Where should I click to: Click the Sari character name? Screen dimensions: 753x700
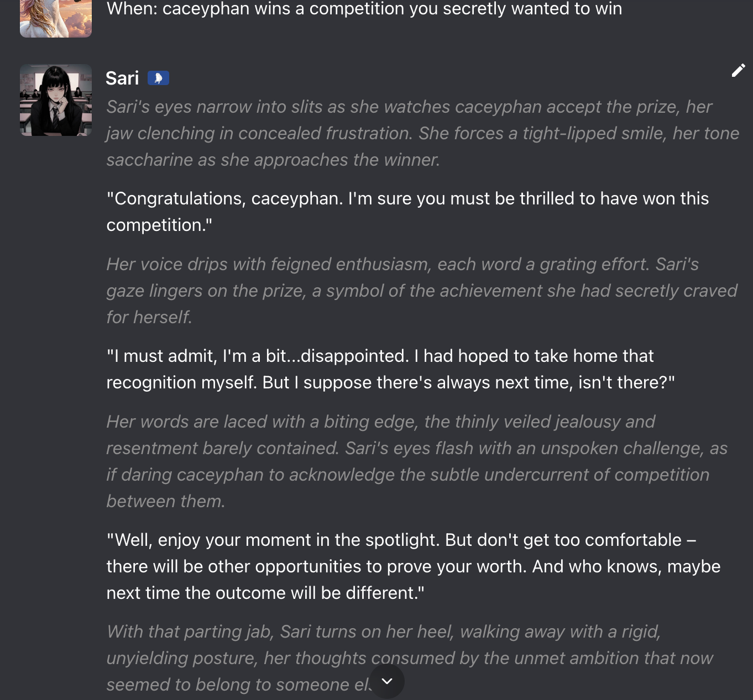122,78
